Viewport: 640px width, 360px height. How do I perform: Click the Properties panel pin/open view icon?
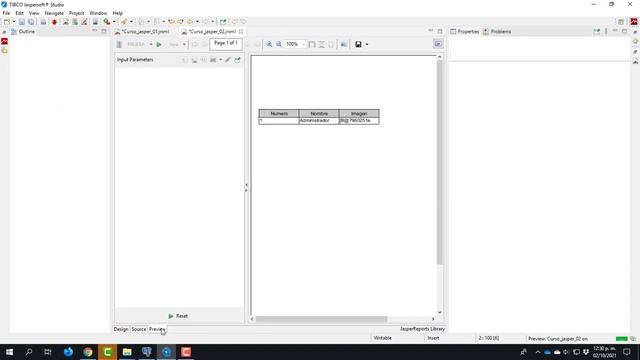click(x=597, y=31)
